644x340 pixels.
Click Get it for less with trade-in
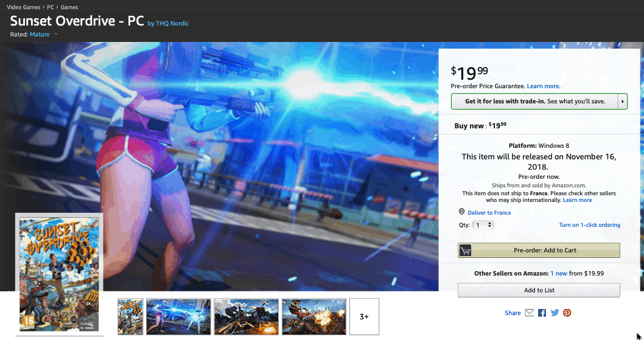click(535, 102)
